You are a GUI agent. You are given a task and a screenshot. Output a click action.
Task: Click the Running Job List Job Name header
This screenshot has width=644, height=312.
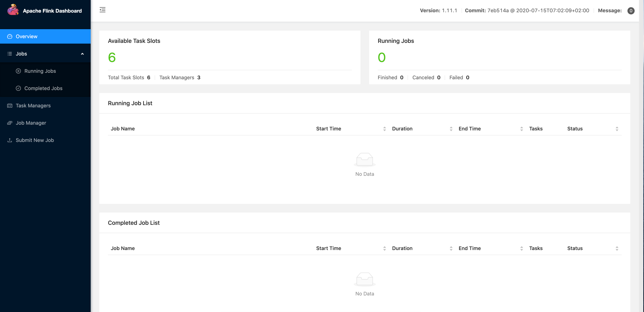click(x=123, y=129)
